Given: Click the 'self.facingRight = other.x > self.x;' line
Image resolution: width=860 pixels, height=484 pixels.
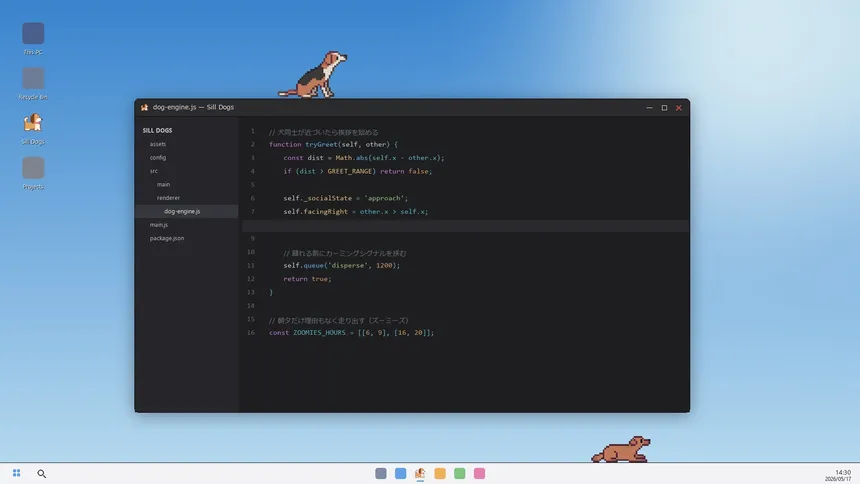Looking at the screenshot, I should click(355, 211).
